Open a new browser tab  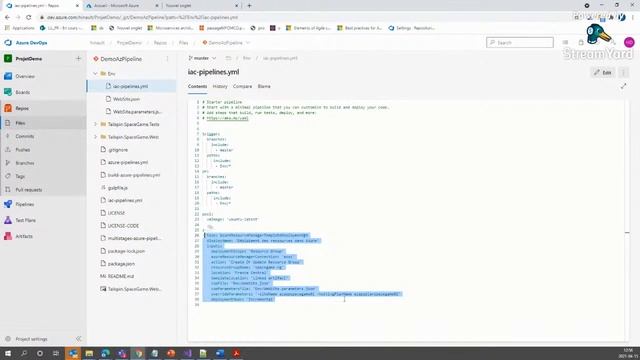[249, 6]
